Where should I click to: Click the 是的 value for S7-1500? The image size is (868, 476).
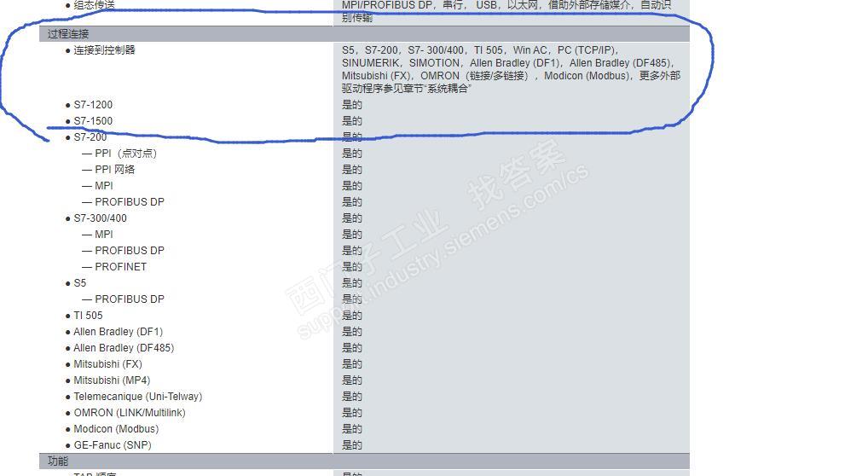[x=351, y=121]
